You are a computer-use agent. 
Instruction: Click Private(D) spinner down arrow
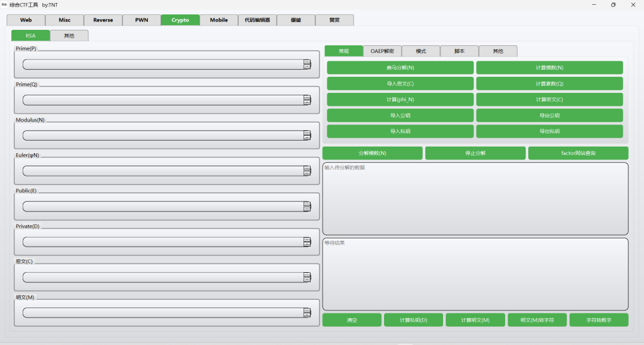[307, 244]
